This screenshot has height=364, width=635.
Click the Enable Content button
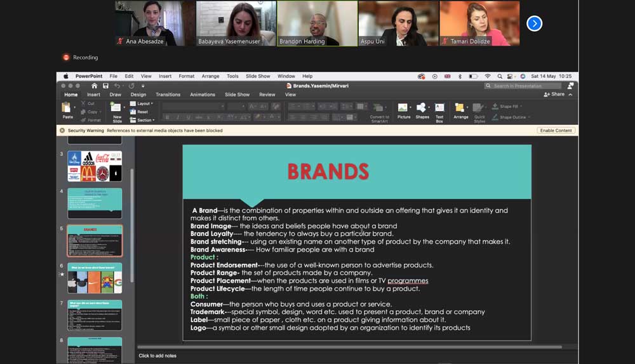[x=556, y=131]
